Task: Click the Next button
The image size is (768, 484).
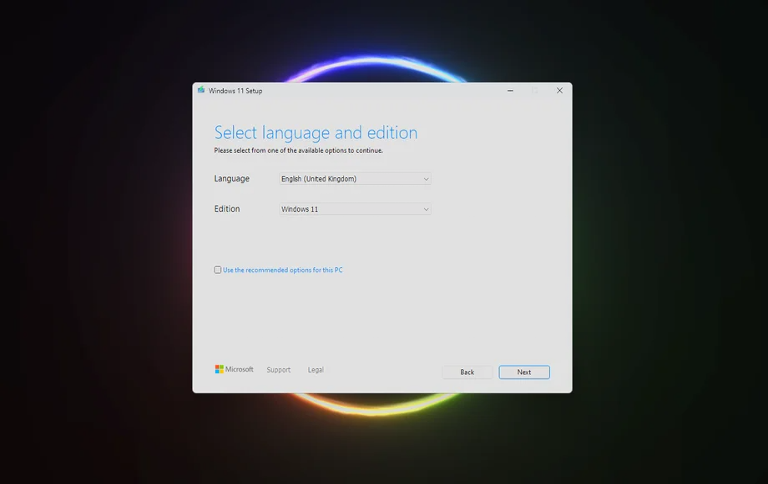Action: point(524,372)
